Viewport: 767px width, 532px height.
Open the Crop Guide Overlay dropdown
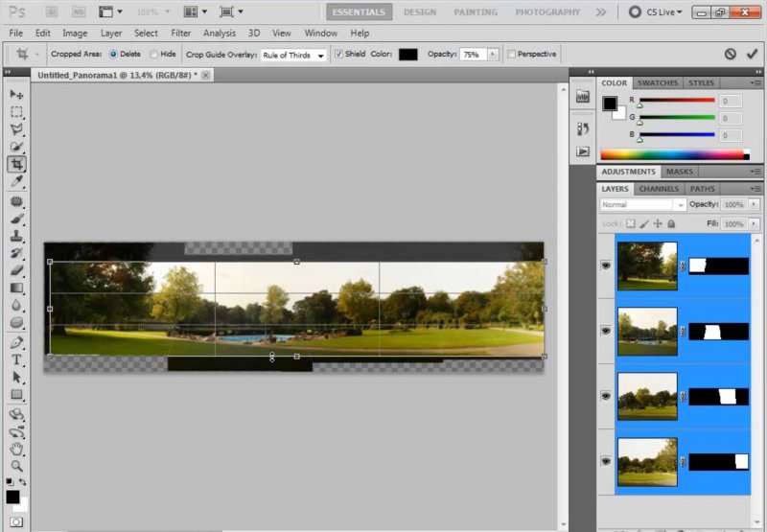pyautogui.click(x=293, y=55)
